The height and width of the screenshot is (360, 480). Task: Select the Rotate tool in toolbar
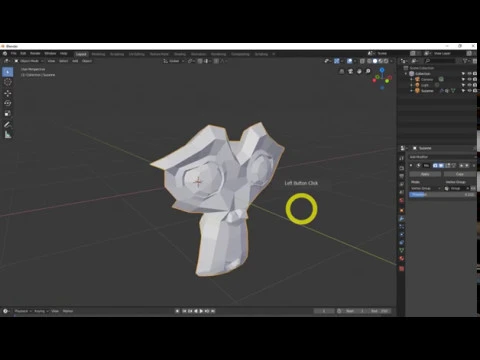(x=8, y=103)
